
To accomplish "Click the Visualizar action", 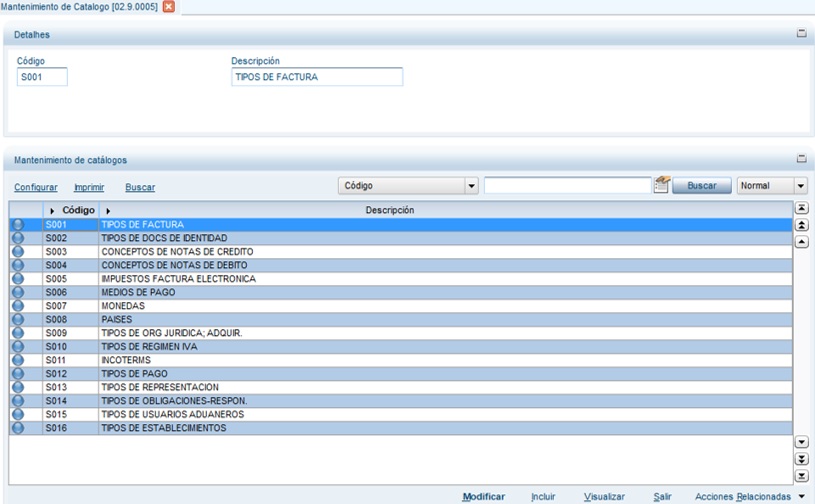I will click(x=604, y=497).
